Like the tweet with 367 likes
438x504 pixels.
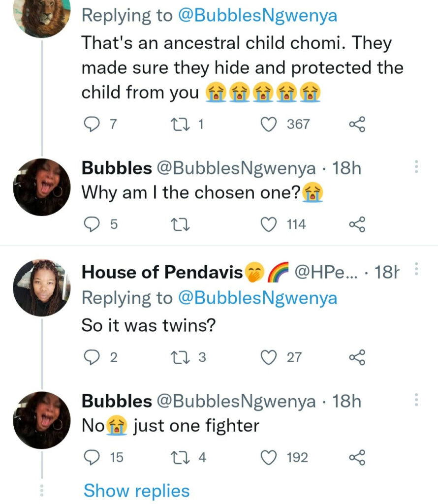269,125
